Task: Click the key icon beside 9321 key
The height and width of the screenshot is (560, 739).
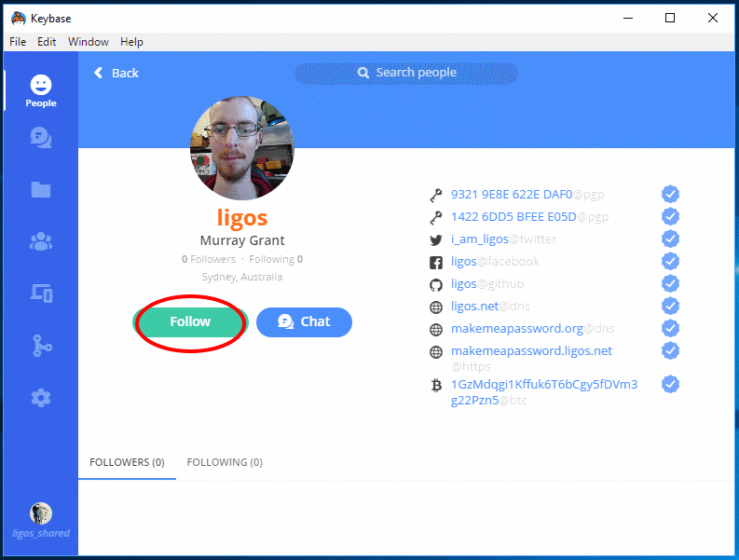Action: [x=436, y=195]
